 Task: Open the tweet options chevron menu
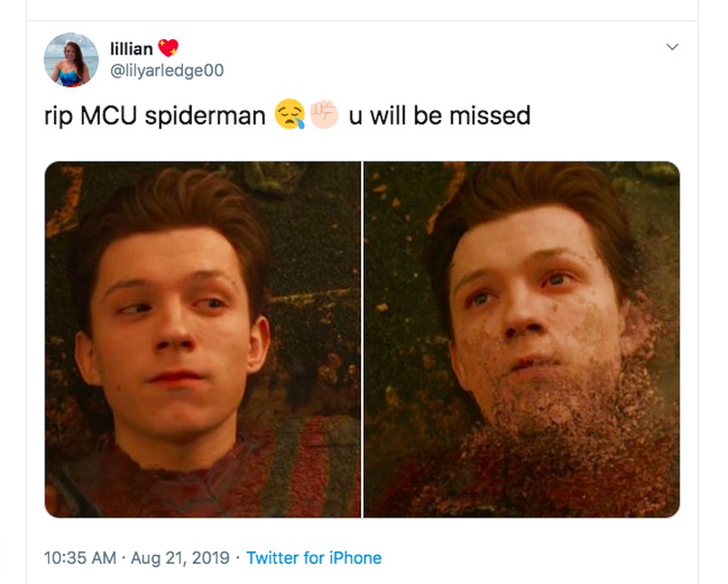pos(672,45)
